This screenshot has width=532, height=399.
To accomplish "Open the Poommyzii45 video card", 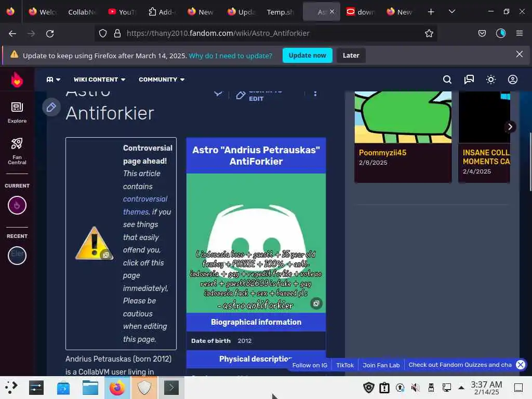I will click(403, 137).
